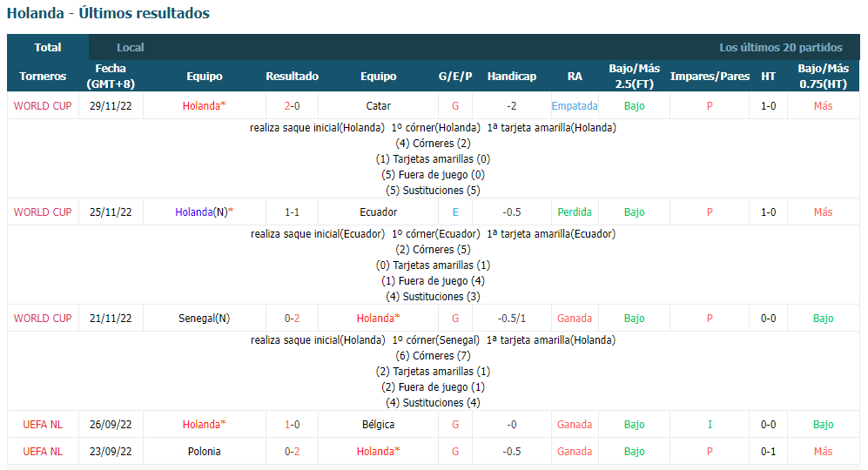Image resolution: width=868 pixels, height=470 pixels.
Task: Select date 29/11/22
Action: 111,105
